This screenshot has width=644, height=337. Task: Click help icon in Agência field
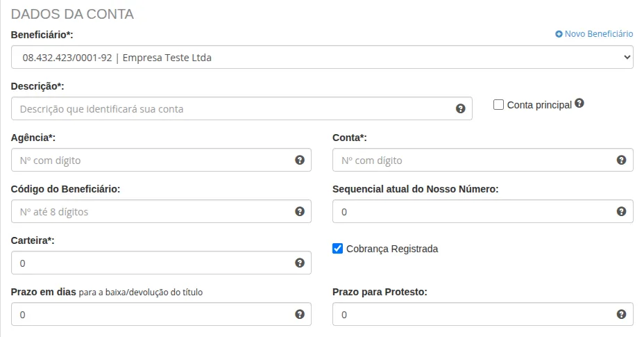click(x=300, y=160)
